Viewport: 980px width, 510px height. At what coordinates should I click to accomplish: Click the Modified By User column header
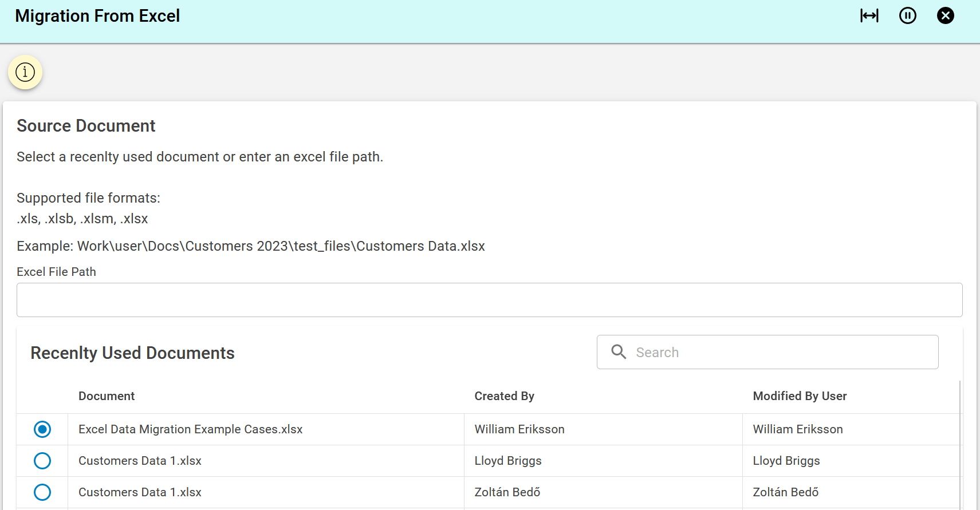pos(800,396)
